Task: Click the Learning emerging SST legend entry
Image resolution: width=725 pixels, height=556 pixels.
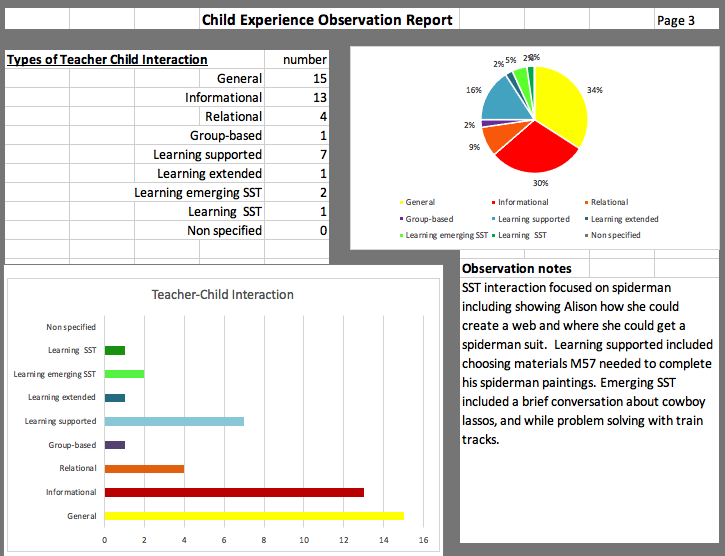Action: 444,235
